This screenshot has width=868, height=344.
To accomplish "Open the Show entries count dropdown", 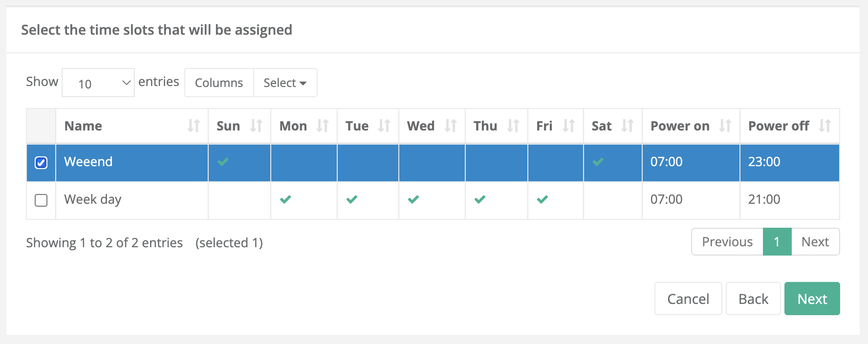I will click(98, 83).
